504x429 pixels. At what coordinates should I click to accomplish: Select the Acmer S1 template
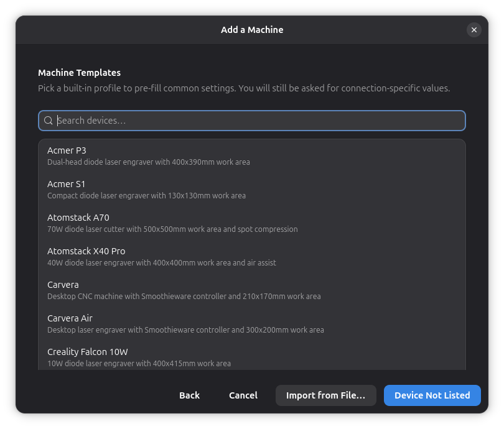(252, 190)
